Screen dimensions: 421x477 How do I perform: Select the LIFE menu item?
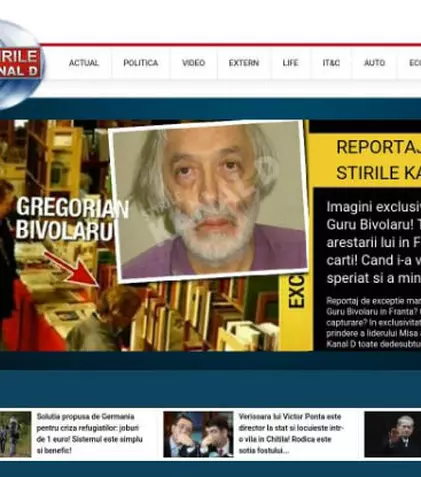(x=290, y=63)
